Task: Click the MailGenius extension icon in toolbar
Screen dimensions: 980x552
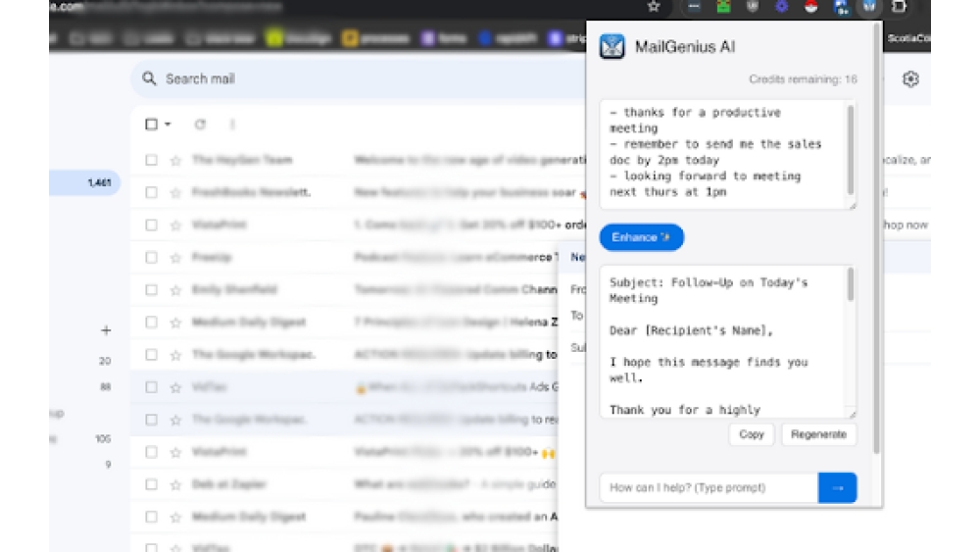Action: point(869,7)
